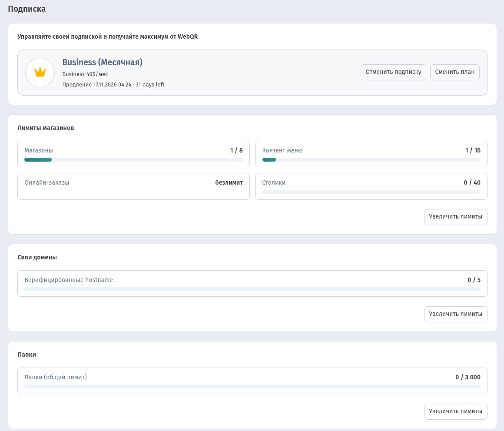This screenshot has width=504, height=431.
Task: Click the 0 / 40 tables count
Action: click(472, 182)
